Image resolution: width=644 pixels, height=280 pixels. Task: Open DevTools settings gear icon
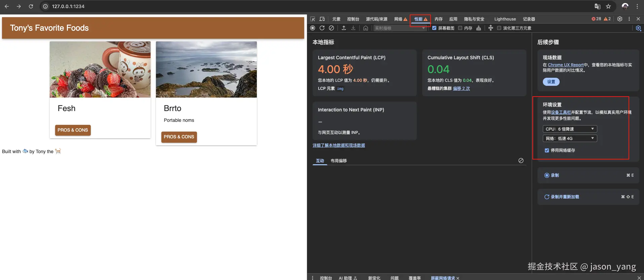click(x=620, y=19)
